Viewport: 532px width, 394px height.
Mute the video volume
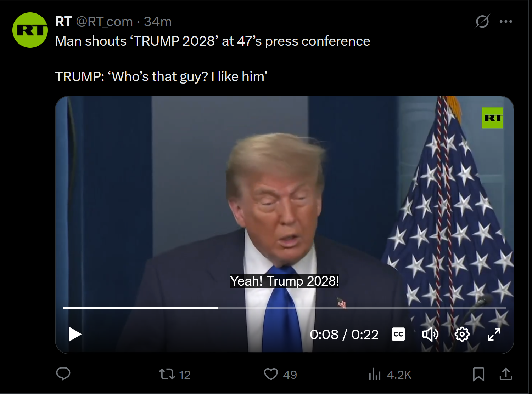coord(430,334)
